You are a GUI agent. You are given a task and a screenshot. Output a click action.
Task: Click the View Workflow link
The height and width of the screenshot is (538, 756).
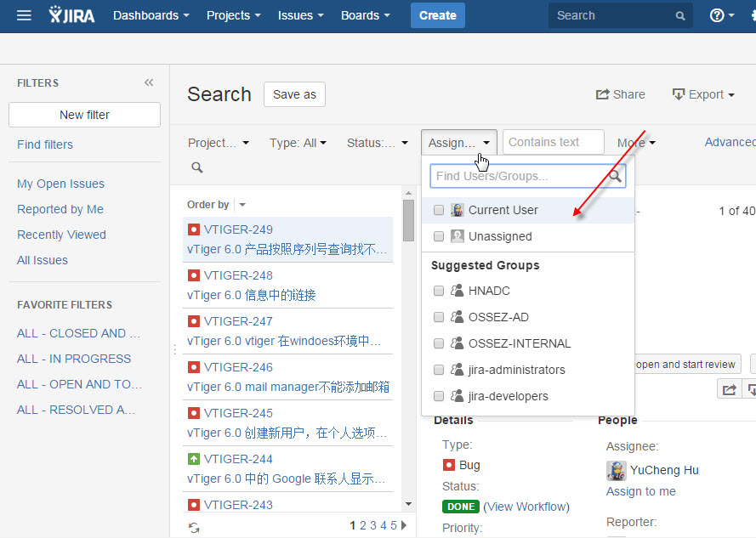tap(526, 507)
